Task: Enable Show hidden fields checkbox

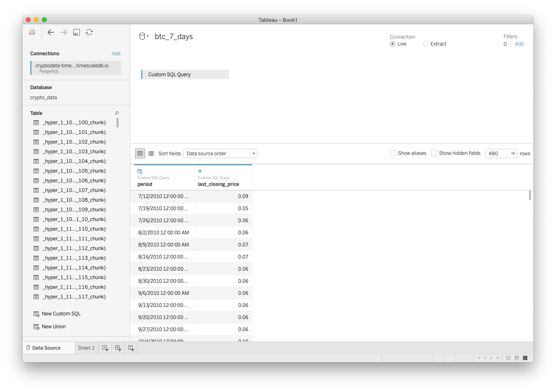Action: [434, 153]
